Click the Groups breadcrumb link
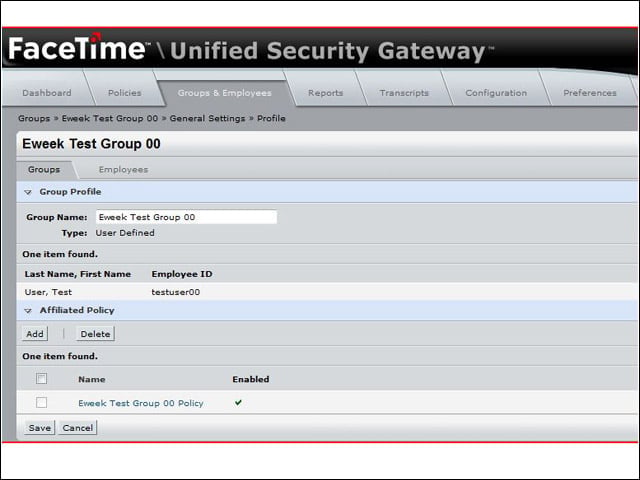Image resolution: width=640 pixels, height=480 pixels. (34, 118)
